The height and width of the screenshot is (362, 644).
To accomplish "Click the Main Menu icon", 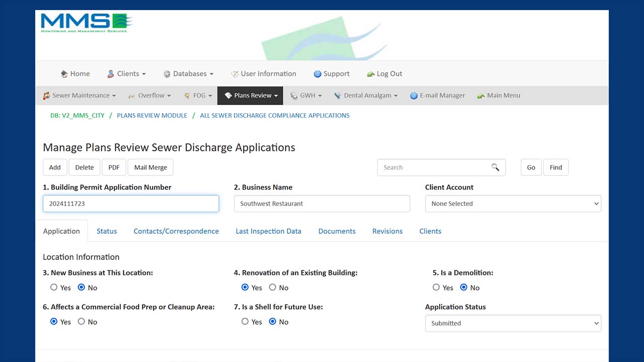I will [x=480, y=96].
